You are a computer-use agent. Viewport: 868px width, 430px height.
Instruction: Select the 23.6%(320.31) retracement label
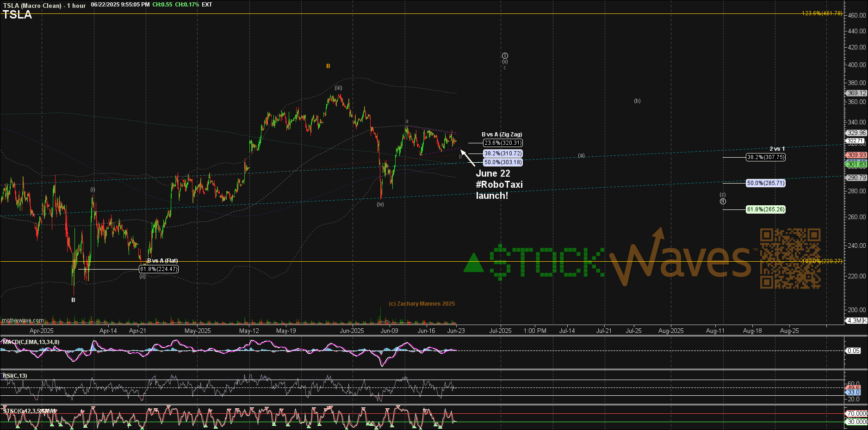click(x=503, y=143)
